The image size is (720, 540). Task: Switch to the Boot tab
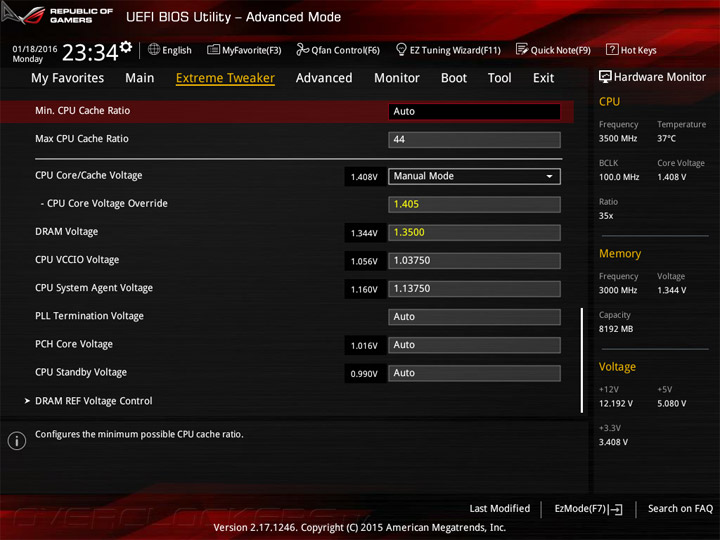(x=454, y=78)
